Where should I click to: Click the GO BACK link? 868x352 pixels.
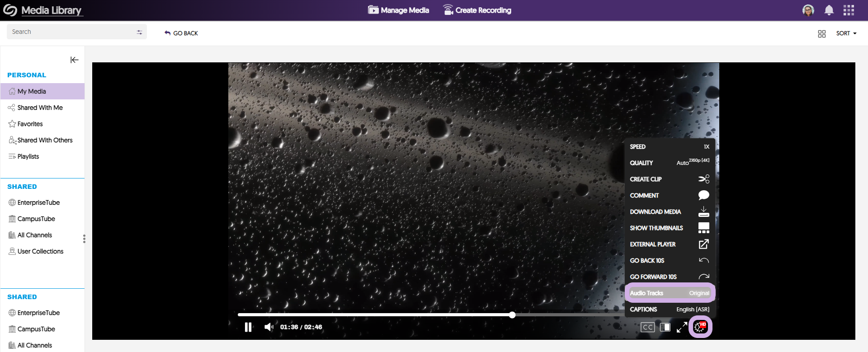(181, 33)
